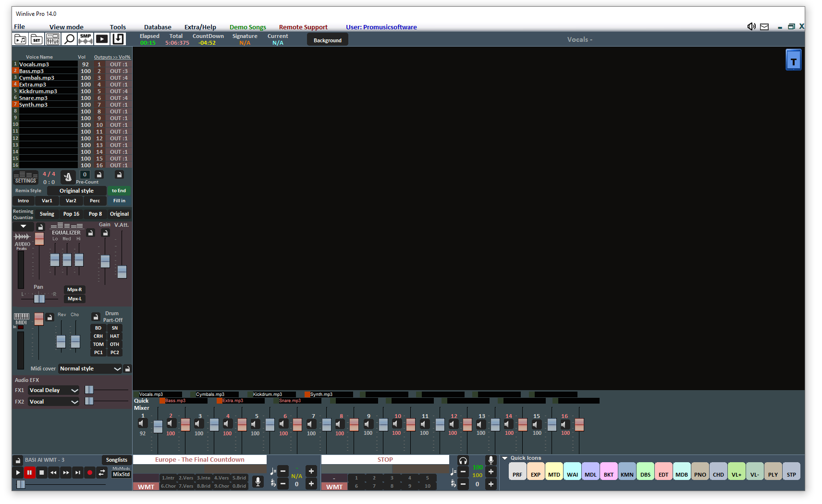This screenshot has width=822, height=504.
Task: Open the songs folder browser icon
Action: click(21, 39)
